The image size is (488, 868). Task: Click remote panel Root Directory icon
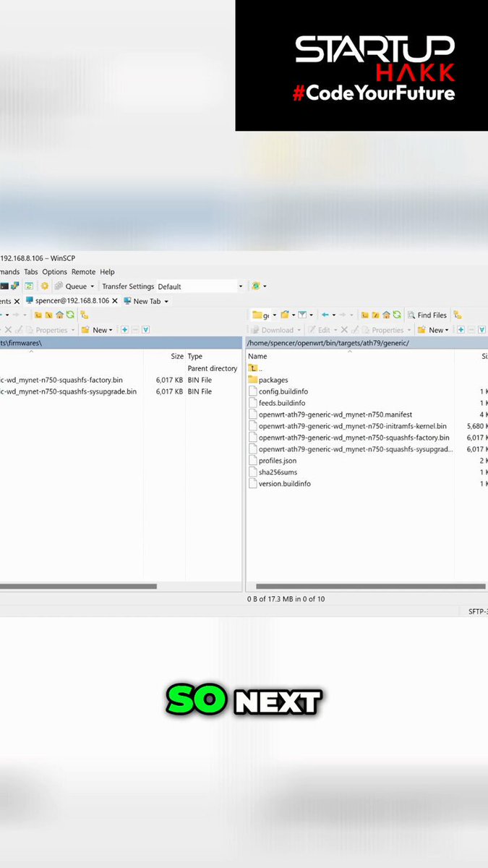[x=376, y=315]
